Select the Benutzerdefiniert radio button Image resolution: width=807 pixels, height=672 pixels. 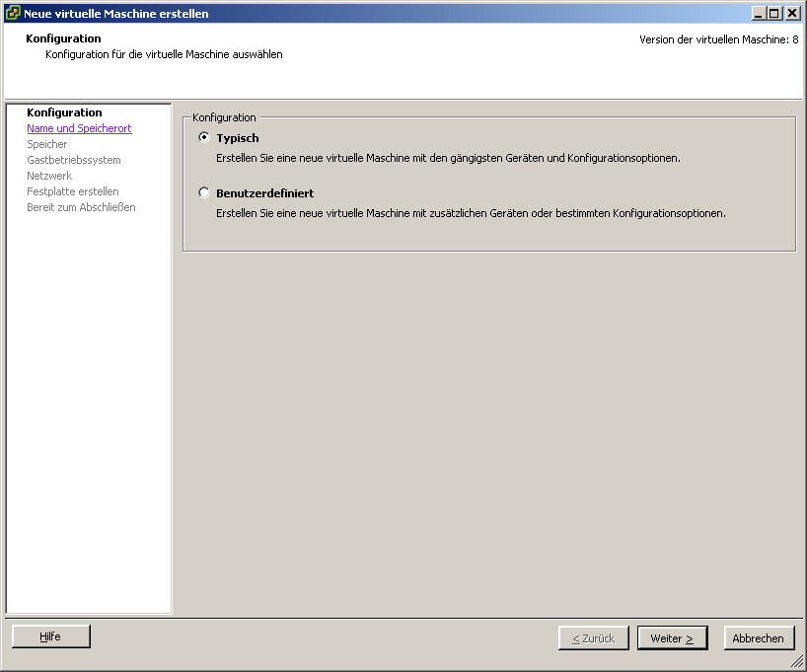click(x=204, y=193)
